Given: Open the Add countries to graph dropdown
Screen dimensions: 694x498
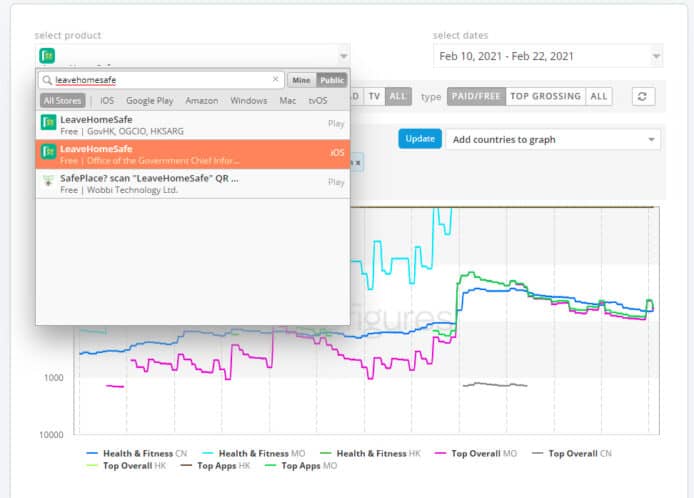Looking at the screenshot, I should pos(553,139).
